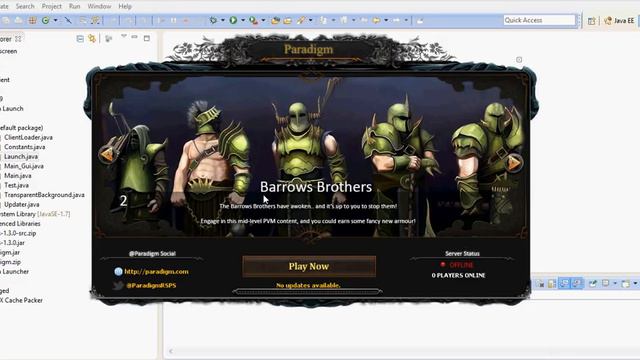Click the Run button in Eclipse toolbar
This screenshot has height=360, width=640.
[x=233, y=20]
